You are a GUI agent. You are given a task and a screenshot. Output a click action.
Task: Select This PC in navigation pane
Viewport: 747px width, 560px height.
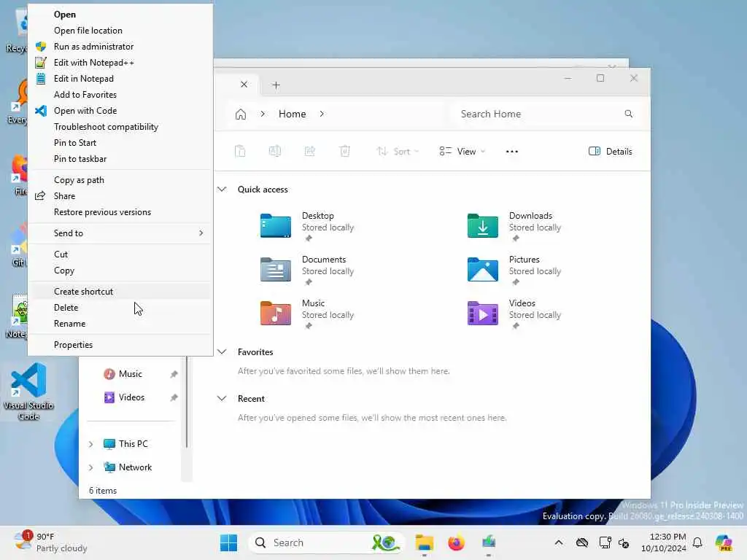coord(133,444)
